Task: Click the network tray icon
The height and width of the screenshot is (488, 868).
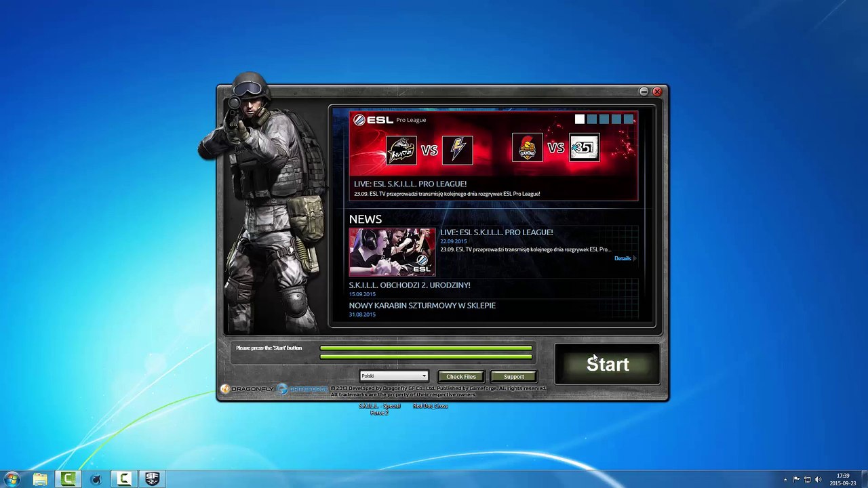Action: [807, 479]
